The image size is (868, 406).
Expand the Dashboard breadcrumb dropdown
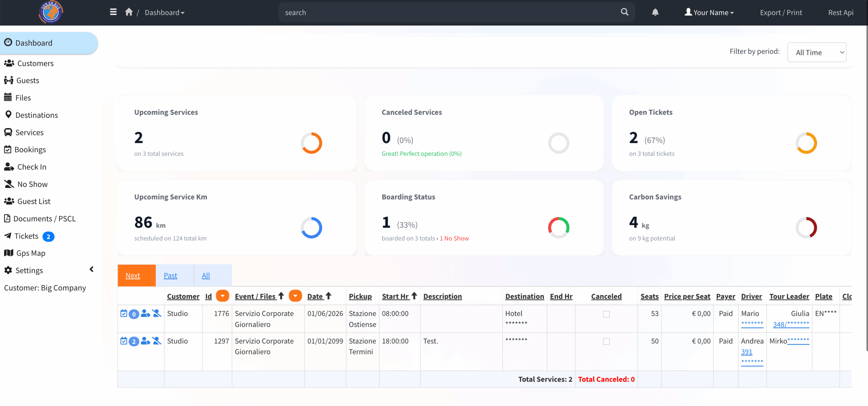coord(164,13)
